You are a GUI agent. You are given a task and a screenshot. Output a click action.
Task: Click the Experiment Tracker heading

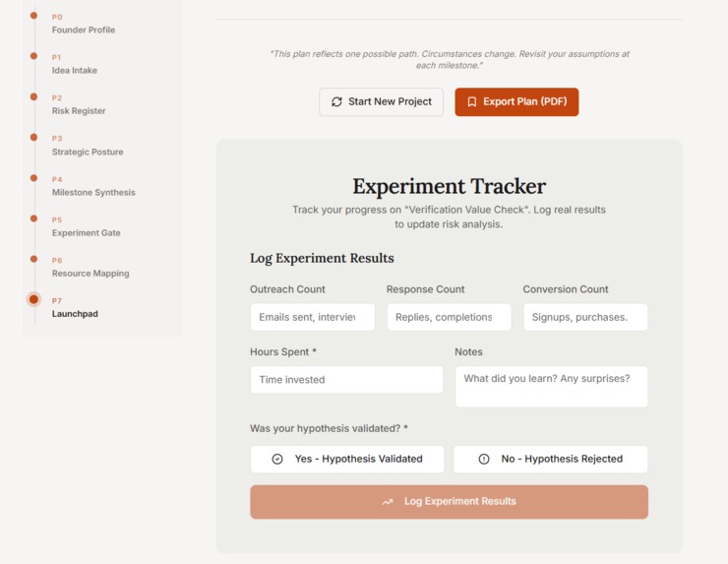pos(449,186)
